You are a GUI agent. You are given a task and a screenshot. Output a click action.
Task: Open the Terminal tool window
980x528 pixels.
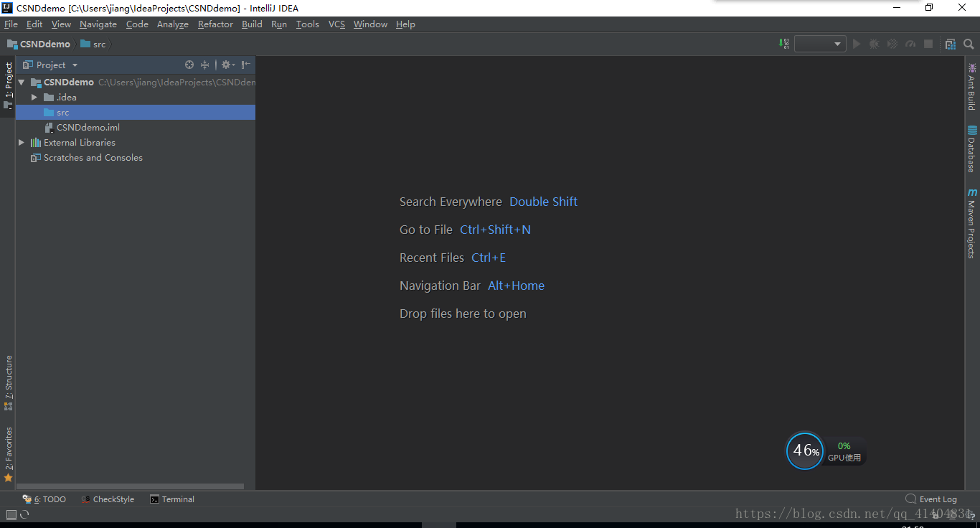(172, 499)
